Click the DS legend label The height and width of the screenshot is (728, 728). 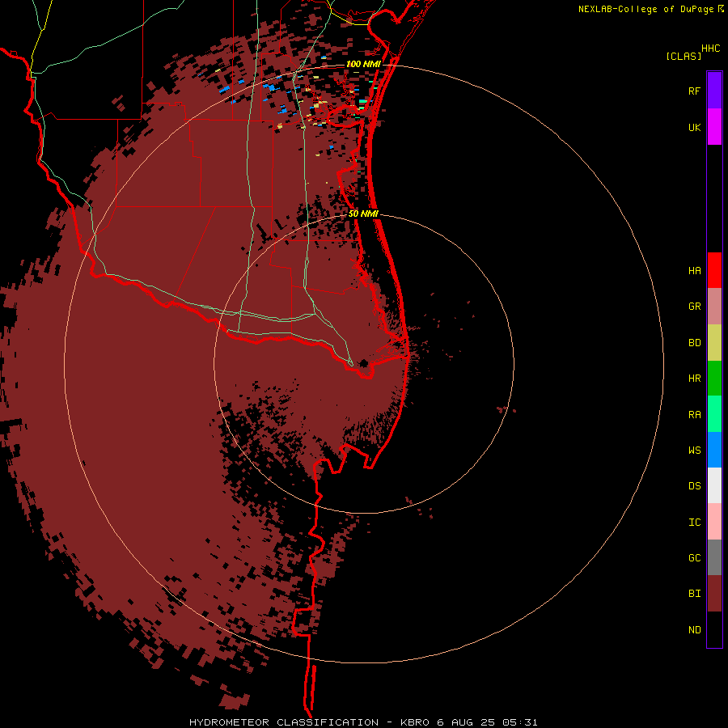[695, 485]
